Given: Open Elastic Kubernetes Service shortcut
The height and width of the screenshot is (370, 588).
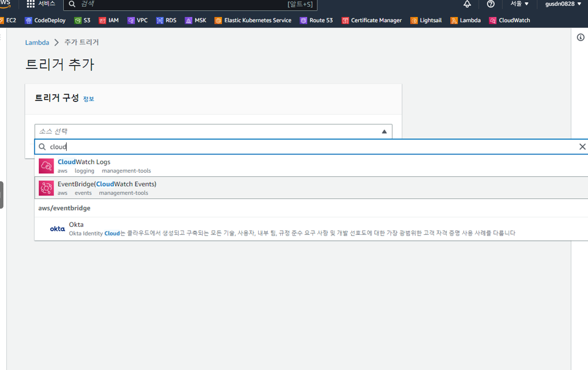Looking at the screenshot, I should tap(253, 21).
